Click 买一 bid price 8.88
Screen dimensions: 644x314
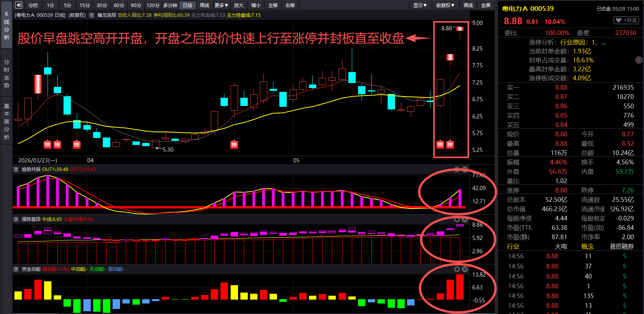(x=561, y=87)
